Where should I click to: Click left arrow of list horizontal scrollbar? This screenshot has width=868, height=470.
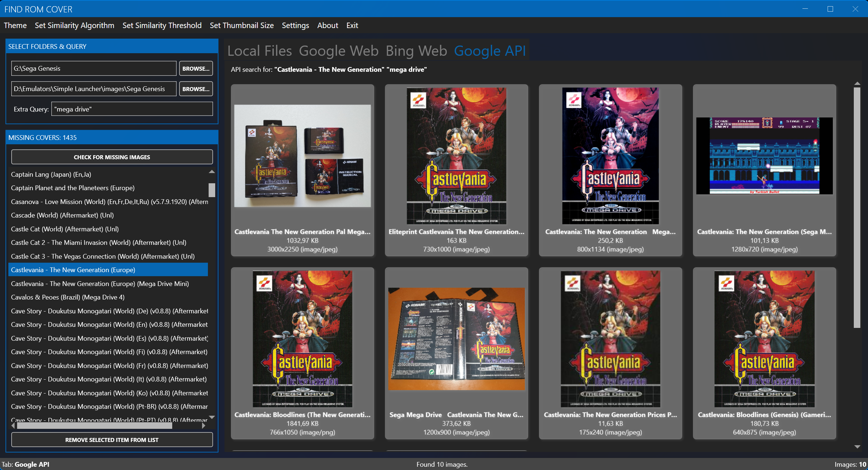pos(13,426)
